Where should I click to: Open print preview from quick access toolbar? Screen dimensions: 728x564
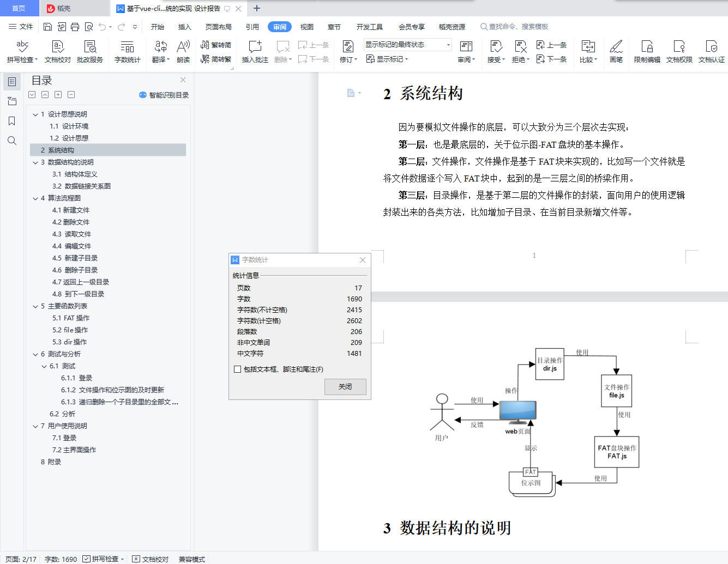(89, 27)
